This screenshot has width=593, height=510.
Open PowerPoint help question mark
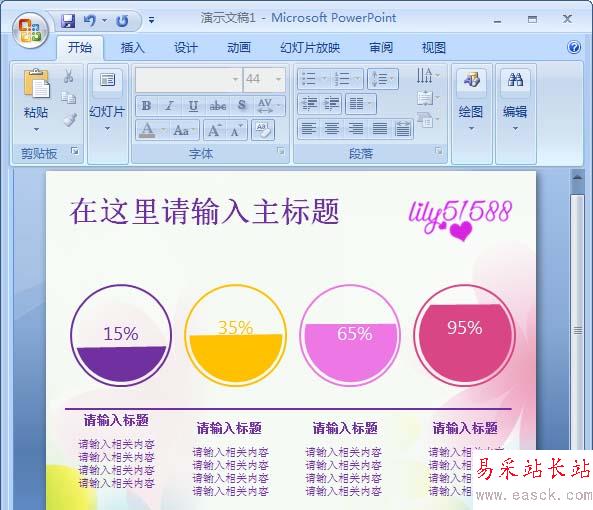point(574,48)
